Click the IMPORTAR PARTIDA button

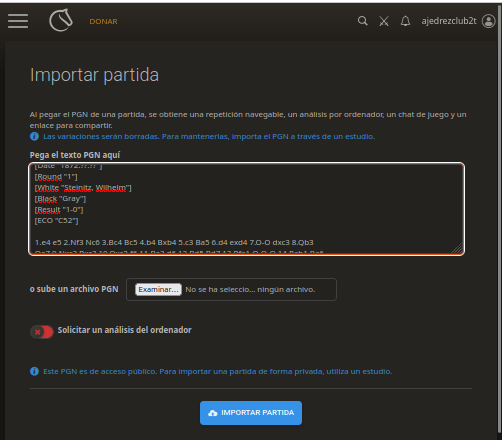[251, 413]
